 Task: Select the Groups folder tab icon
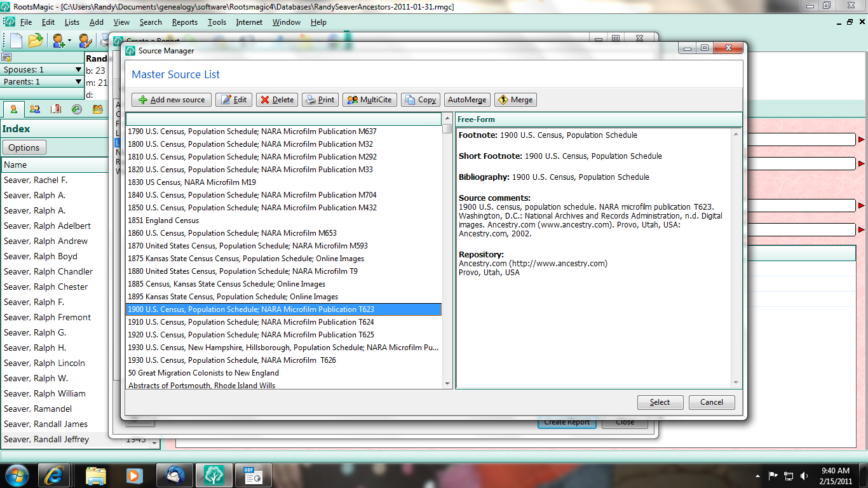[x=98, y=109]
